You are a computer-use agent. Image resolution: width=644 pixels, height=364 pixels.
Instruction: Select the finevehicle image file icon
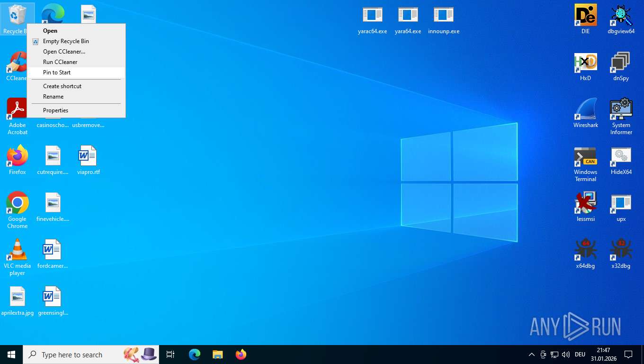(x=53, y=208)
